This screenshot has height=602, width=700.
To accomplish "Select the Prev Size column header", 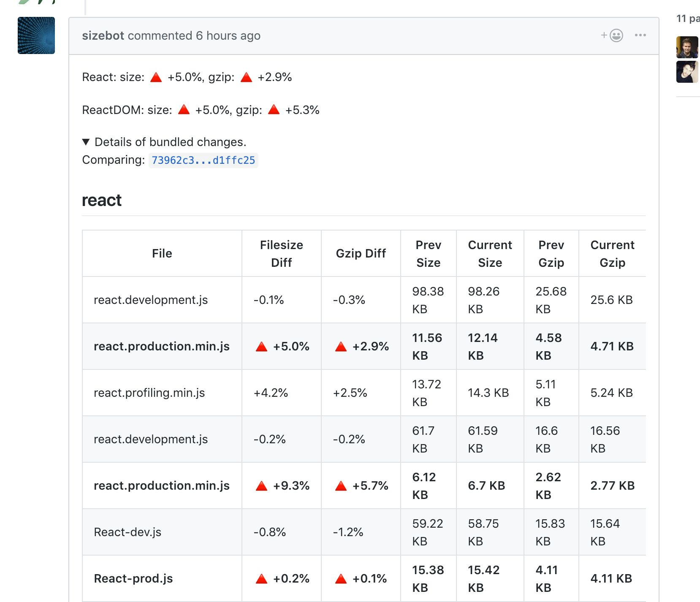I will (x=429, y=253).
